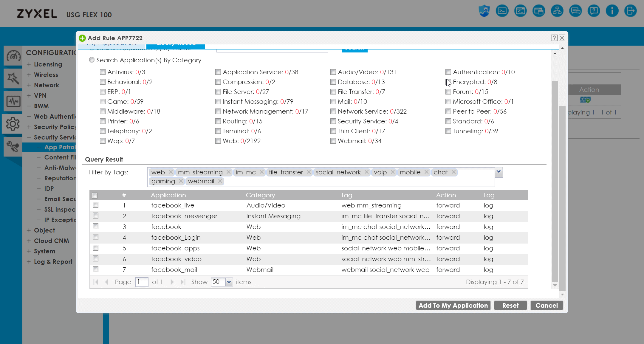Click the network site map icon
The height and width of the screenshot is (344, 644).
click(x=557, y=11)
